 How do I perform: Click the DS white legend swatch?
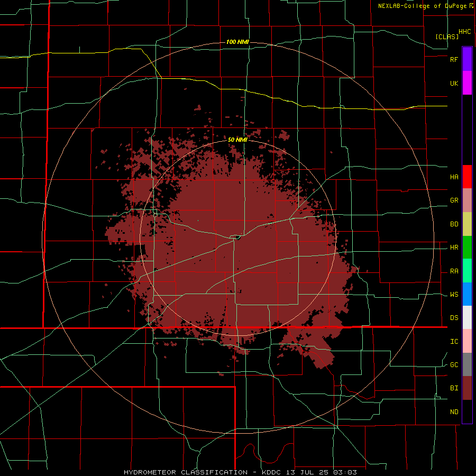467,317
